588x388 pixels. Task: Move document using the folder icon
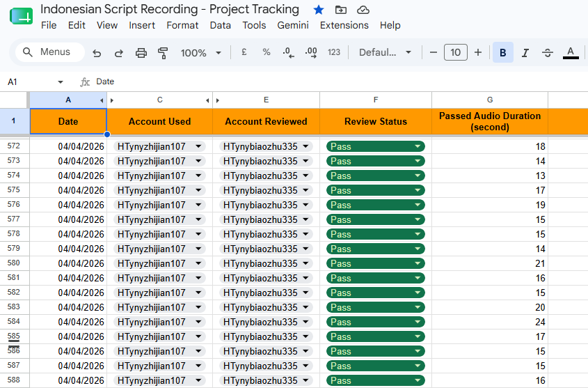tap(340, 10)
